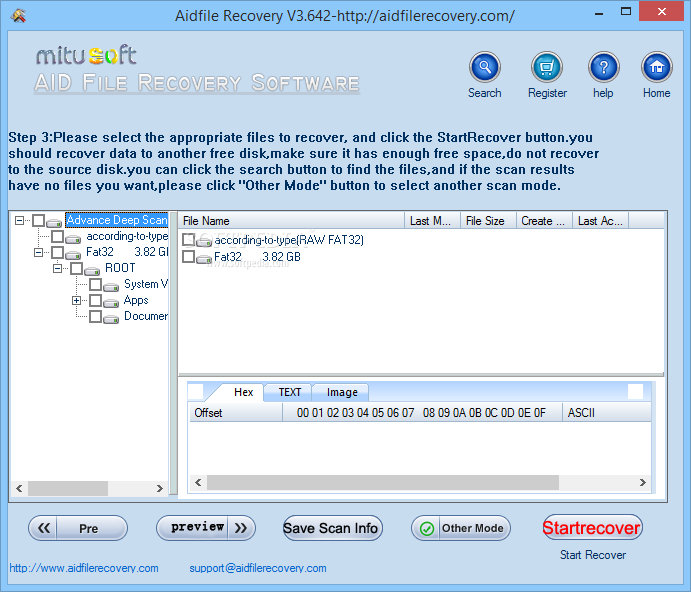Click the hex viewer scroll right arrow
The image size is (691, 592).
pyautogui.click(x=643, y=482)
